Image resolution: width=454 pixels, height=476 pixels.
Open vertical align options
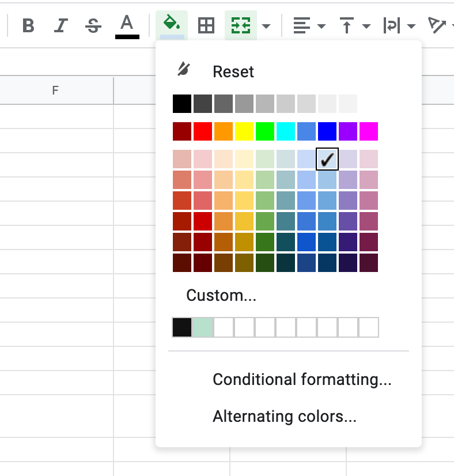coord(347,25)
